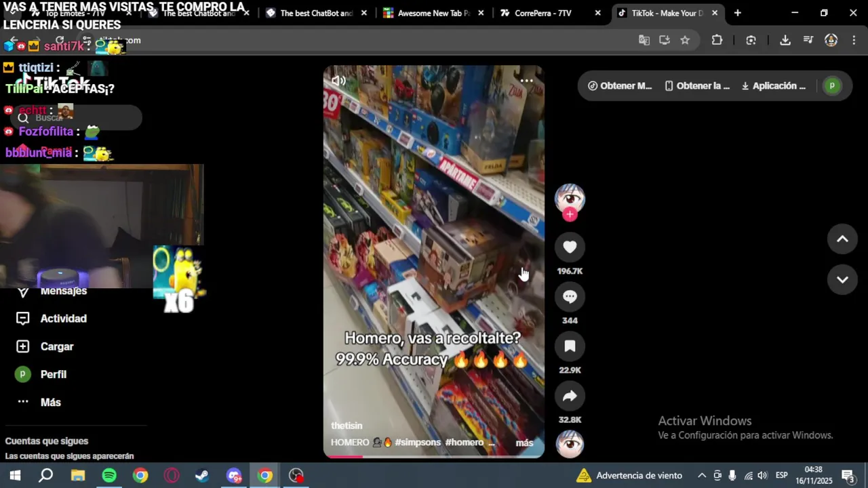Open volume control in system tray
Image resolution: width=868 pixels, height=488 pixels.
pos(762,476)
